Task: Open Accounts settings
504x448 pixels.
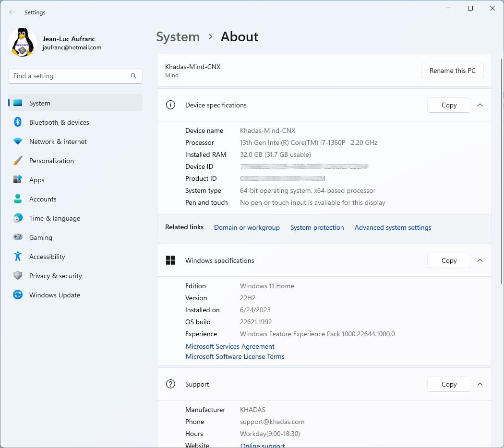Action: click(75, 199)
